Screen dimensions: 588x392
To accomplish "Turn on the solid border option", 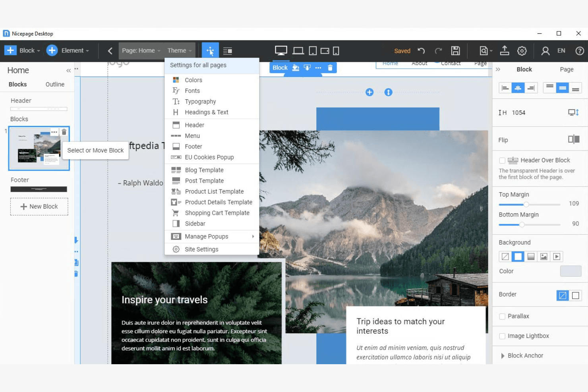I will click(576, 295).
